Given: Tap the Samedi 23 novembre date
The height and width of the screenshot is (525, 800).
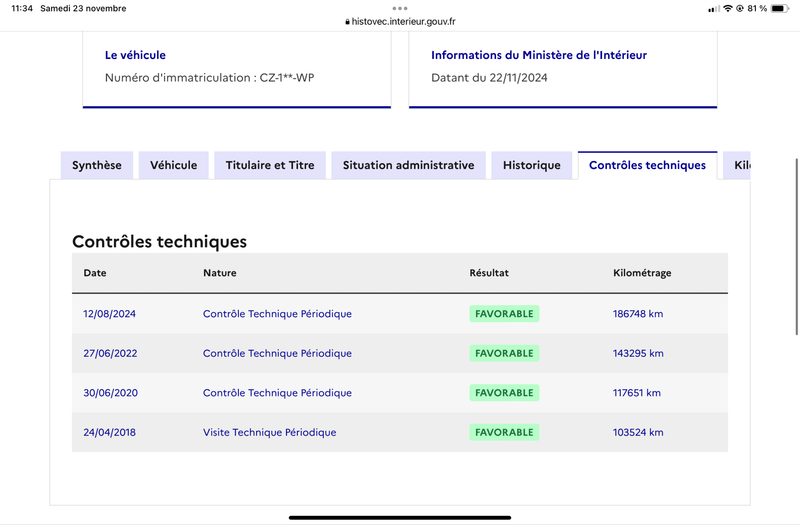Looking at the screenshot, I should [x=83, y=9].
